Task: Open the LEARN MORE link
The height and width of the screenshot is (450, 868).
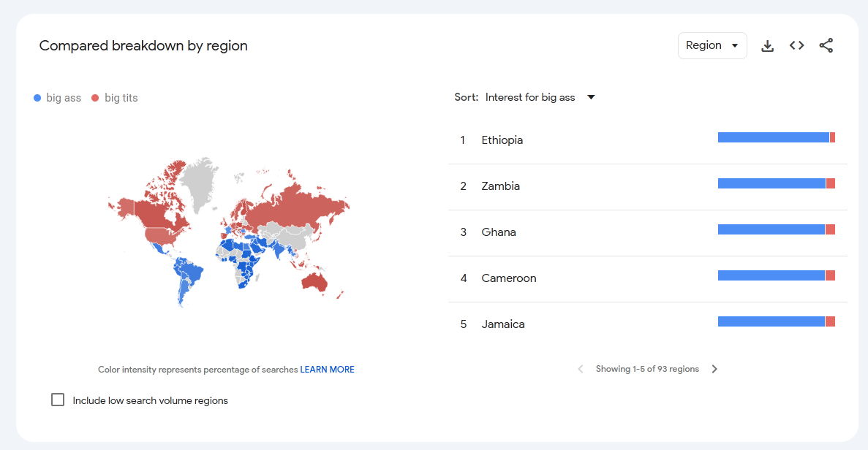Action: click(x=327, y=370)
